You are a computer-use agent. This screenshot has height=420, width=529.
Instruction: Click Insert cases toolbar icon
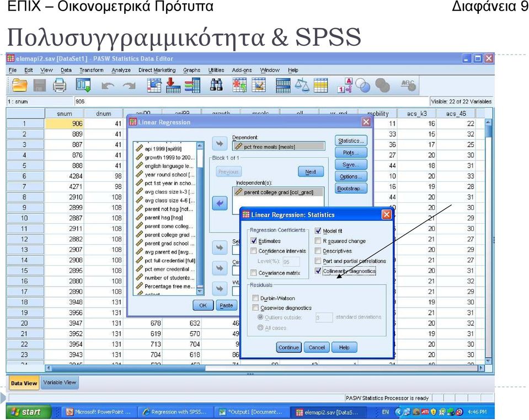pos(239,85)
